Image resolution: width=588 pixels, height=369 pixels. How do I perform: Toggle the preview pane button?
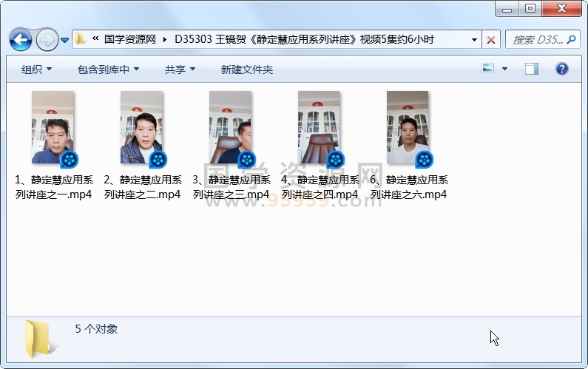(531, 69)
